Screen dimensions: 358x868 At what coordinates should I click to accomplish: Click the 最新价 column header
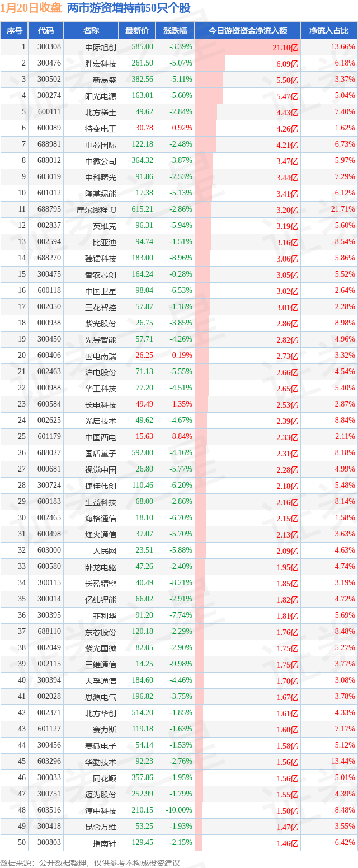tap(137, 31)
